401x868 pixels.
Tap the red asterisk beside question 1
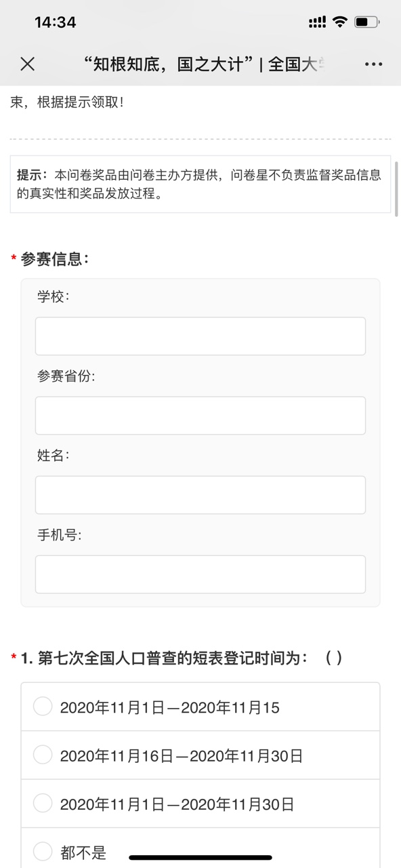pos(12,655)
